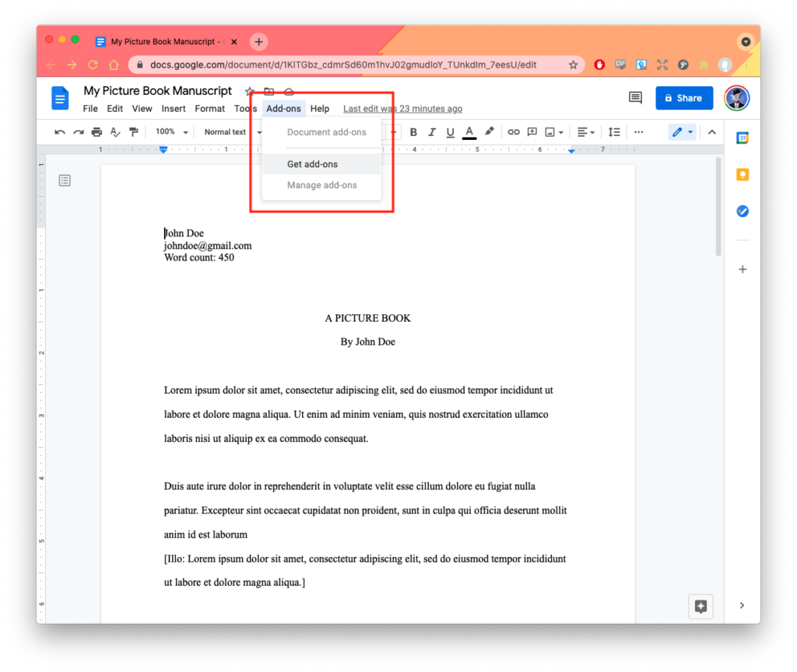Click the Share button
797x672 pixels.
pyautogui.click(x=684, y=97)
